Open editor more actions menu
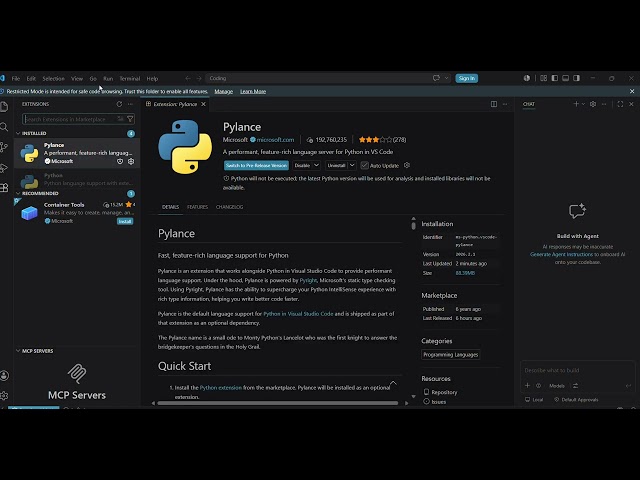Screen dimensions: 640x480 pyautogui.click(x=505, y=104)
